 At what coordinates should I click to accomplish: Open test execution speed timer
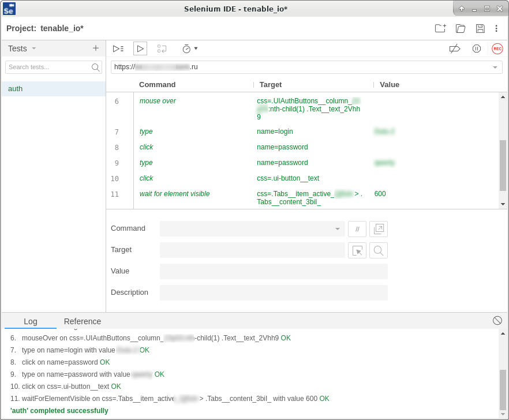[x=190, y=48]
